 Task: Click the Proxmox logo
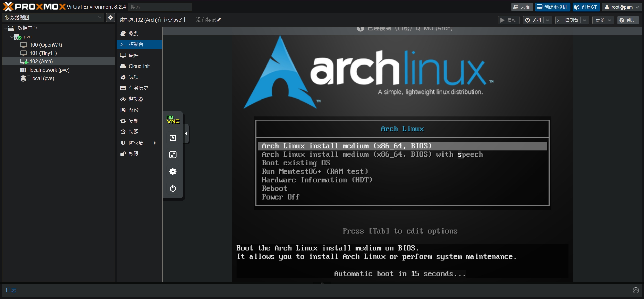tap(34, 7)
